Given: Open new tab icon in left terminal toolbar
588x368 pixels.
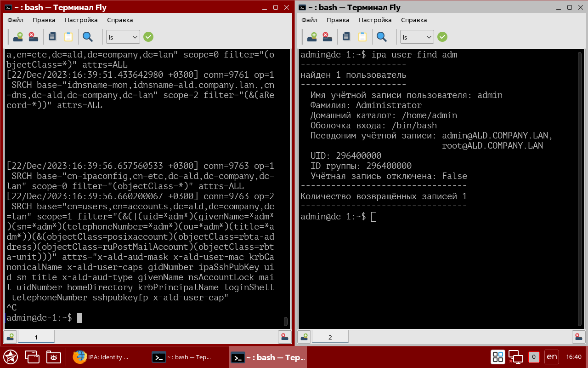Looking at the screenshot, I should pyautogui.click(x=18, y=37).
